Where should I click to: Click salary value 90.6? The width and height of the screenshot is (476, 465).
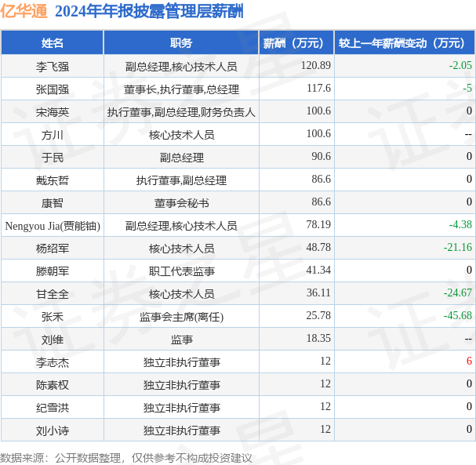click(x=322, y=156)
